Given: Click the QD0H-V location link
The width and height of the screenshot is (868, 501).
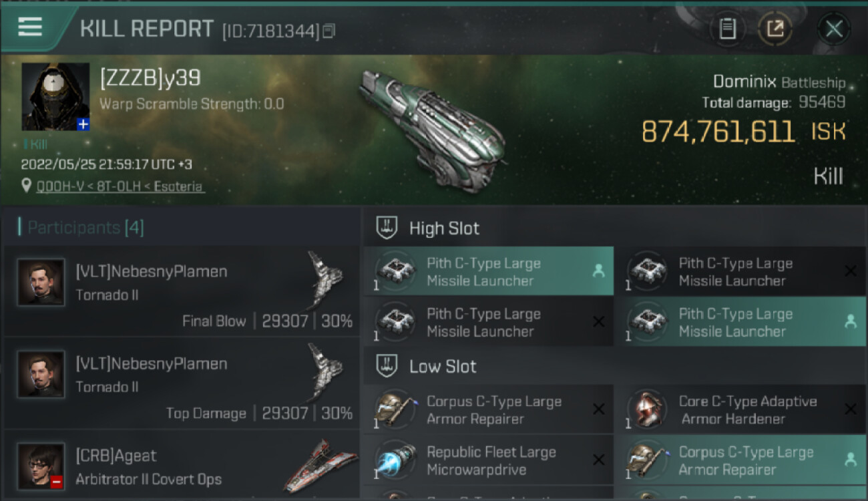Looking at the screenshot, I should (120, 186).
